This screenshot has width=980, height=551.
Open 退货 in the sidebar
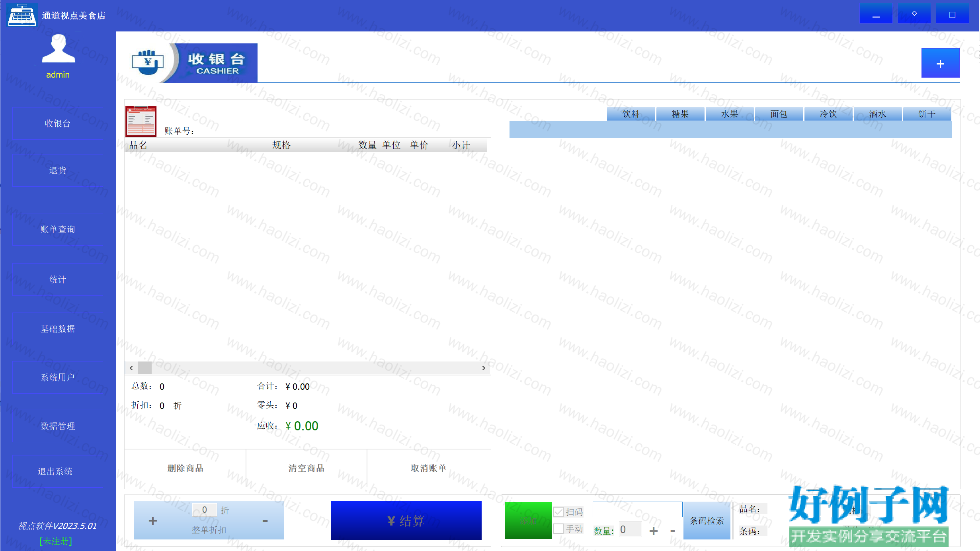(x=58, y=170)
